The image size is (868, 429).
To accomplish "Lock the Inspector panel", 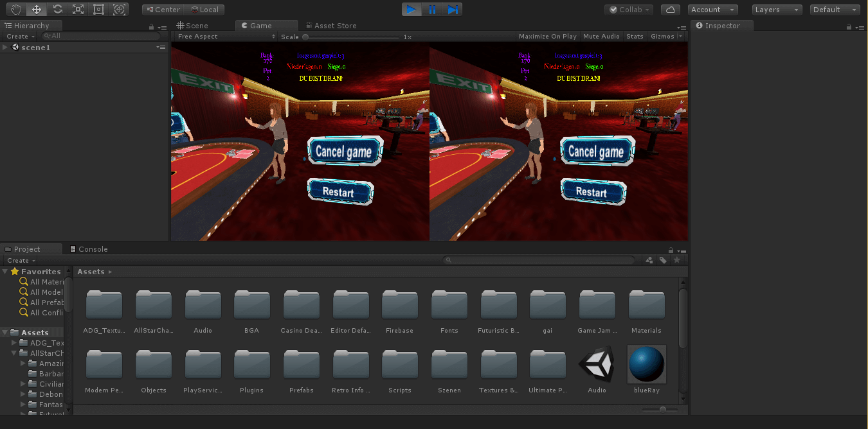I will click(x=849, y=27).
